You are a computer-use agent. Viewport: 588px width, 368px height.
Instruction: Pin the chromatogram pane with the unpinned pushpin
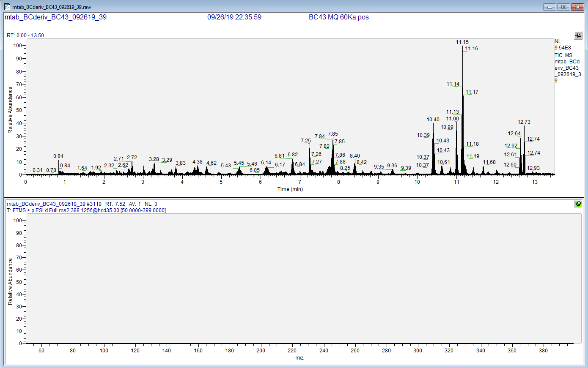pos(578,36)
